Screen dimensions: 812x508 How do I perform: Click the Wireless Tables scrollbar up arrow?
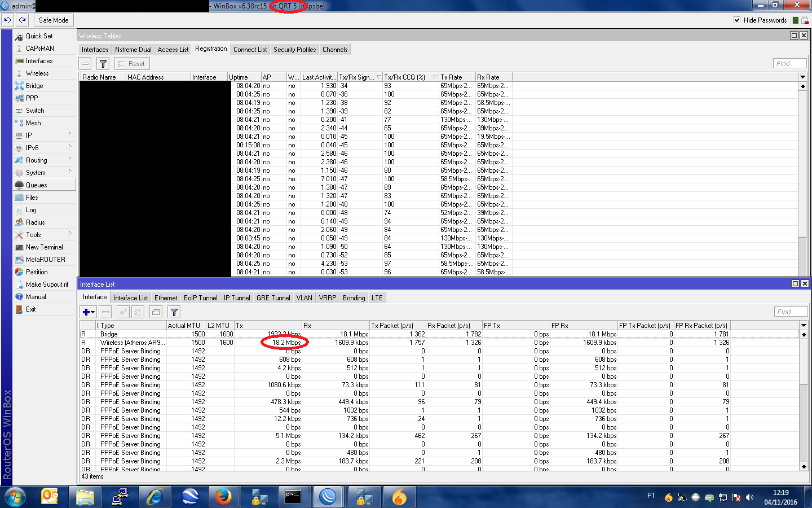[802, 86]
